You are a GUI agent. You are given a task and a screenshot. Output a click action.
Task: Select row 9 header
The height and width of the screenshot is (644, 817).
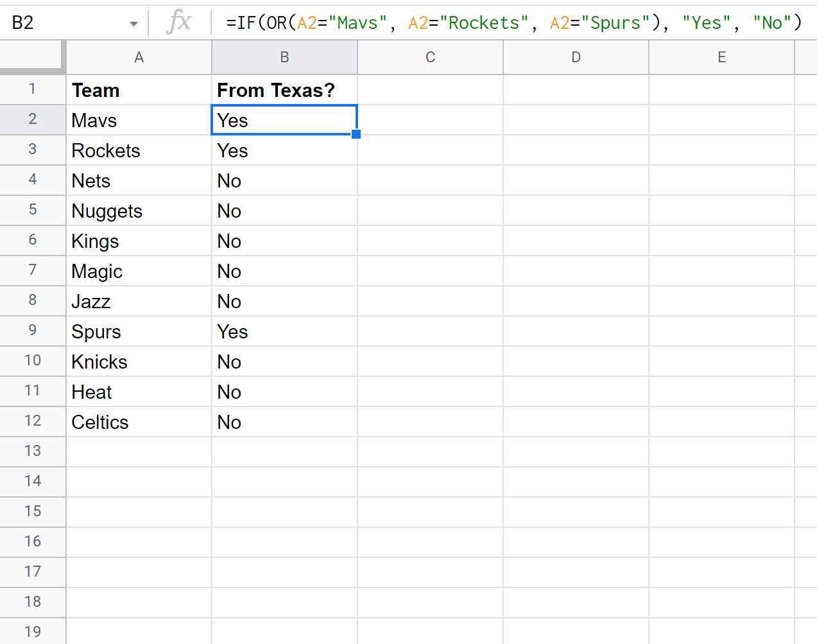point(33,331)
